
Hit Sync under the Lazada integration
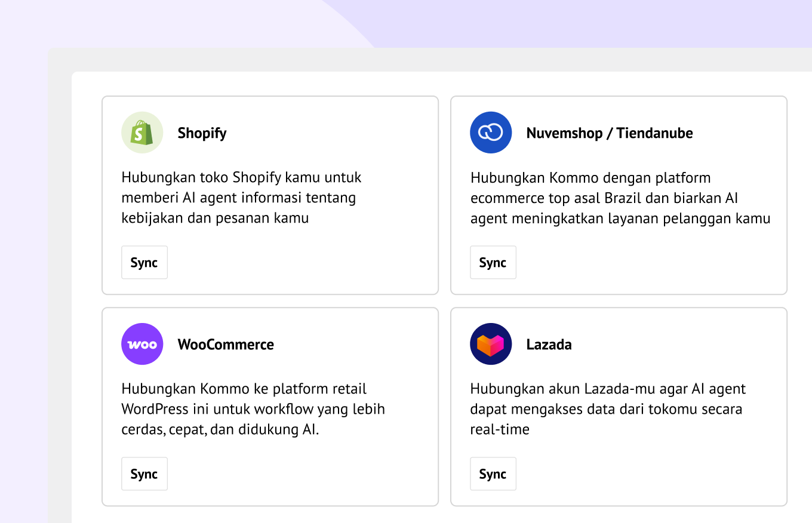click(x=493, y=473)
